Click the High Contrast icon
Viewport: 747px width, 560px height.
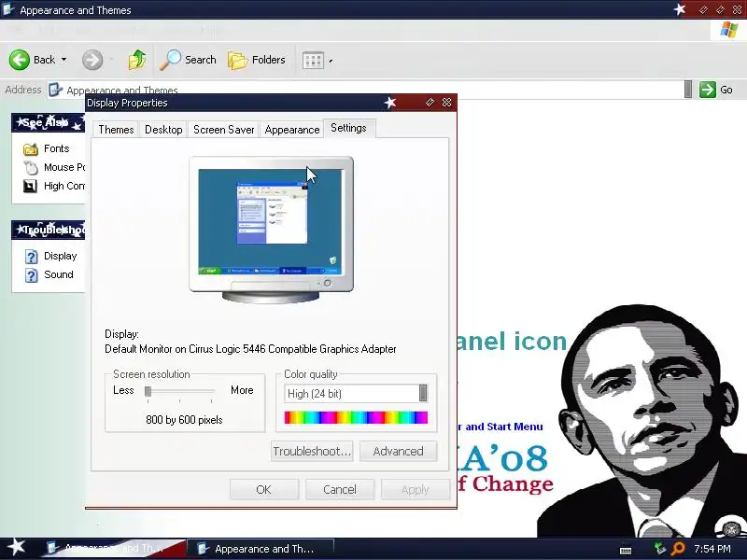[30, 186]
